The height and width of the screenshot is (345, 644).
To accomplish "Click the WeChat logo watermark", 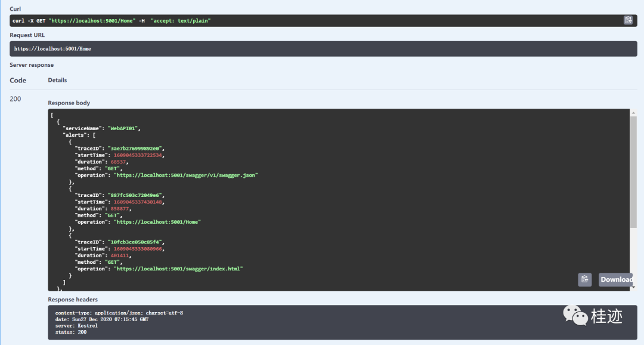I will 575,316.
